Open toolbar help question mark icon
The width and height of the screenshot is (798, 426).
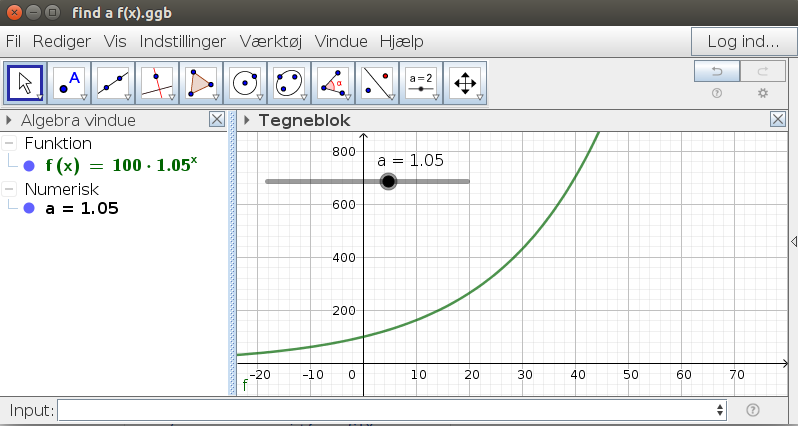coord(717,93)
